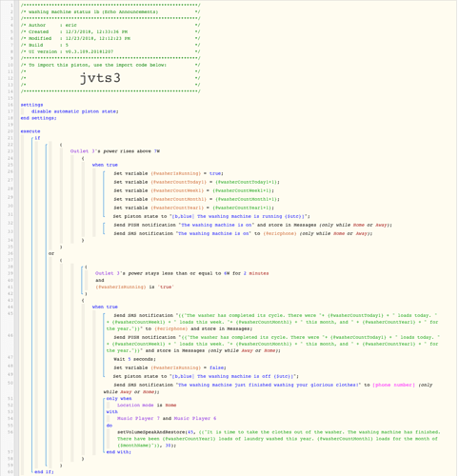Select the 'execute' keyword
459x476 pixels.
[x=30, y=131]
